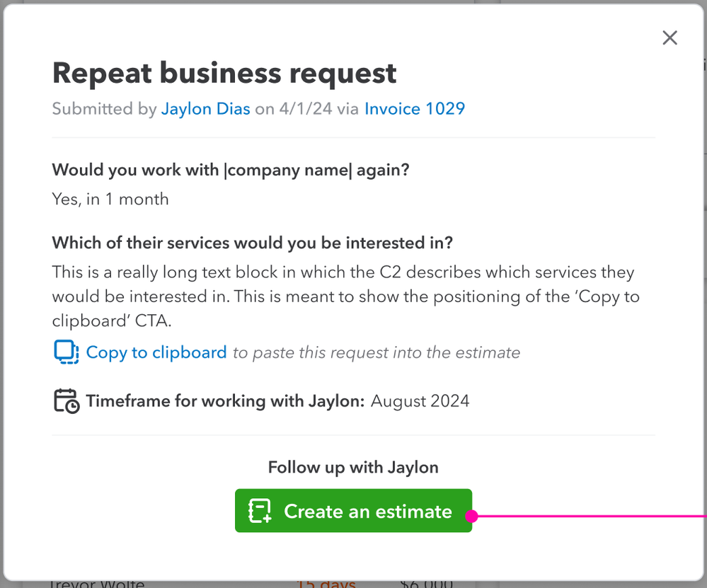The image size is (707, 588).
Task: Click the Copy to clipboard text link
Action: coord(156,352)
